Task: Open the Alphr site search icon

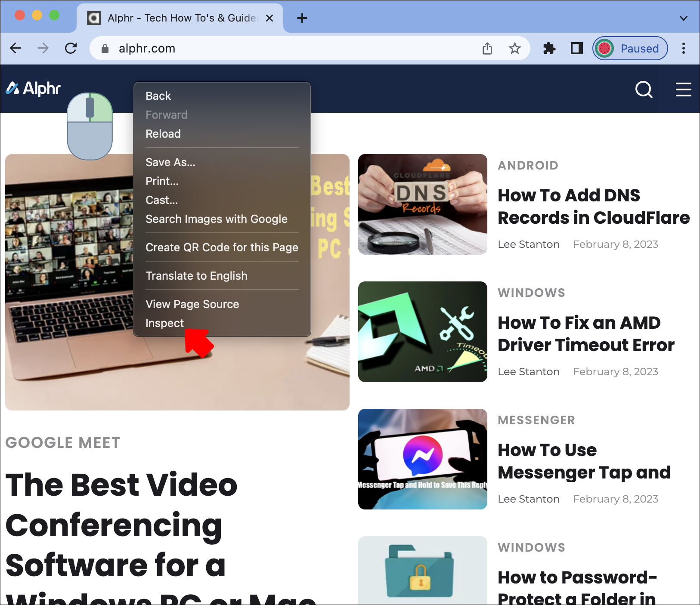Action: [644, 90]
